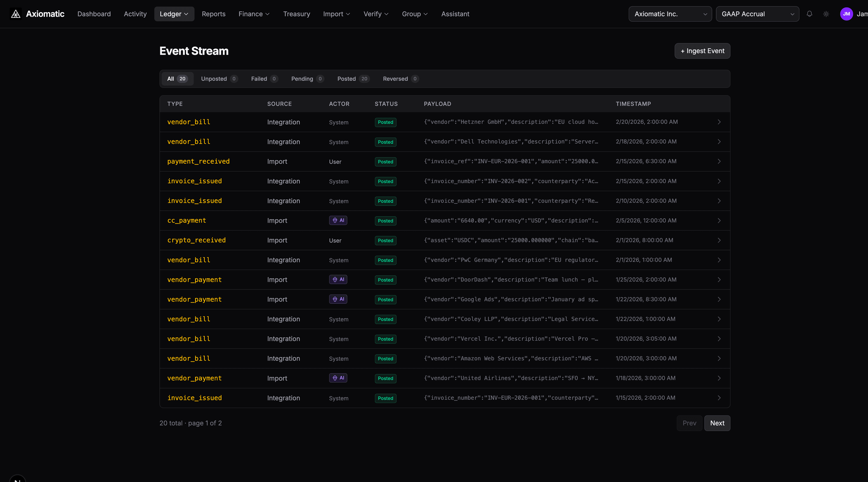Go to the next page of events
Screen dimensions: 868x482
pos(717,423)
